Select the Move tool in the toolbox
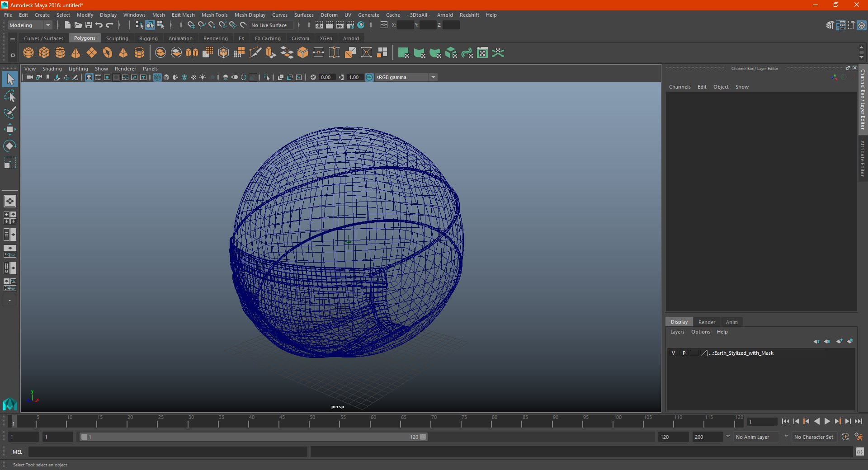Viewport: 868px width, 470px height. (9, 129)
